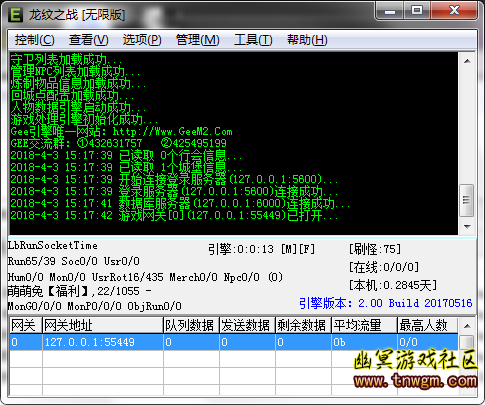The height and width of the screenshot is (405, 485).
Task: Click the 引擎版本: 2.00 Build 20170516 text
Action: (386, 303)
